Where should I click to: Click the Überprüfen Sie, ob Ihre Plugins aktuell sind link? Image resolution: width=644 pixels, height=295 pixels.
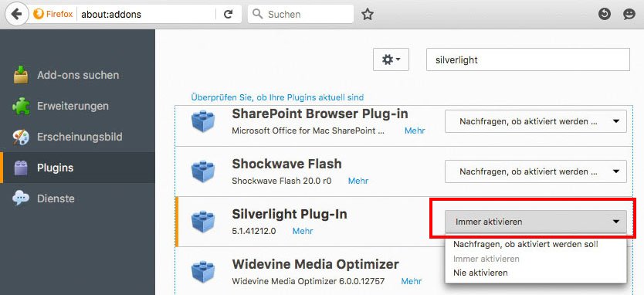277,98
